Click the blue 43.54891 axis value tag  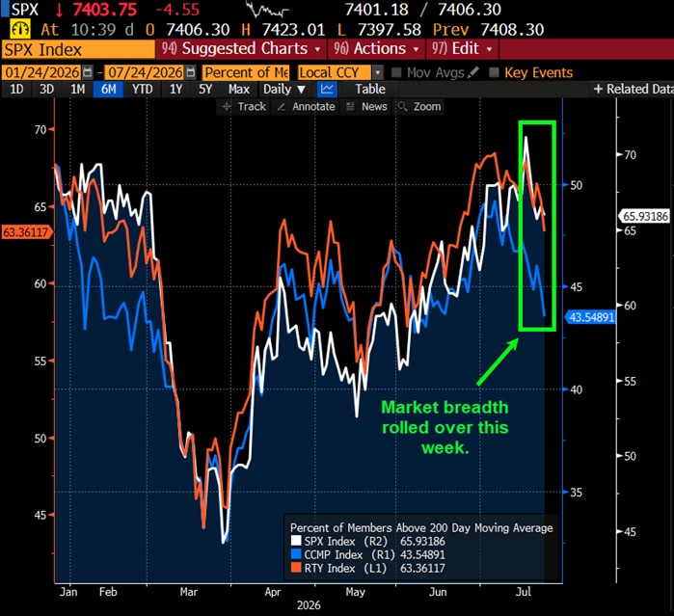point(591,317)
